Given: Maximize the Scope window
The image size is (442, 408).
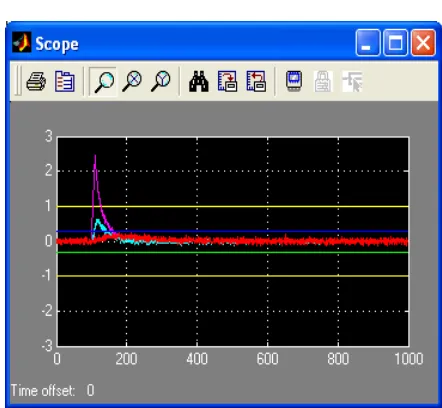Looking at the screenshot, I should (395, 43).
